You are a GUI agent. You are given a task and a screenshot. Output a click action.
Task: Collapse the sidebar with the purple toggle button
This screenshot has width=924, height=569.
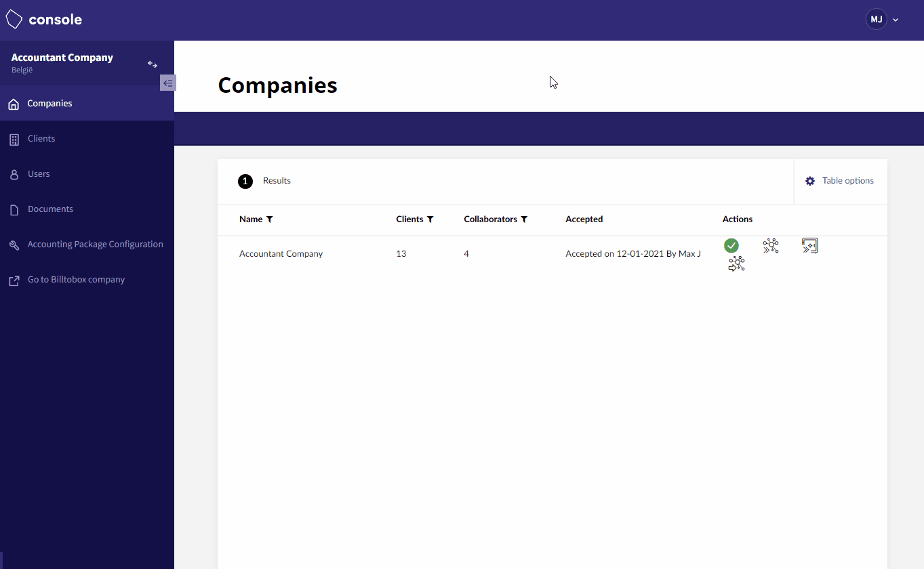tap(168, 83)
